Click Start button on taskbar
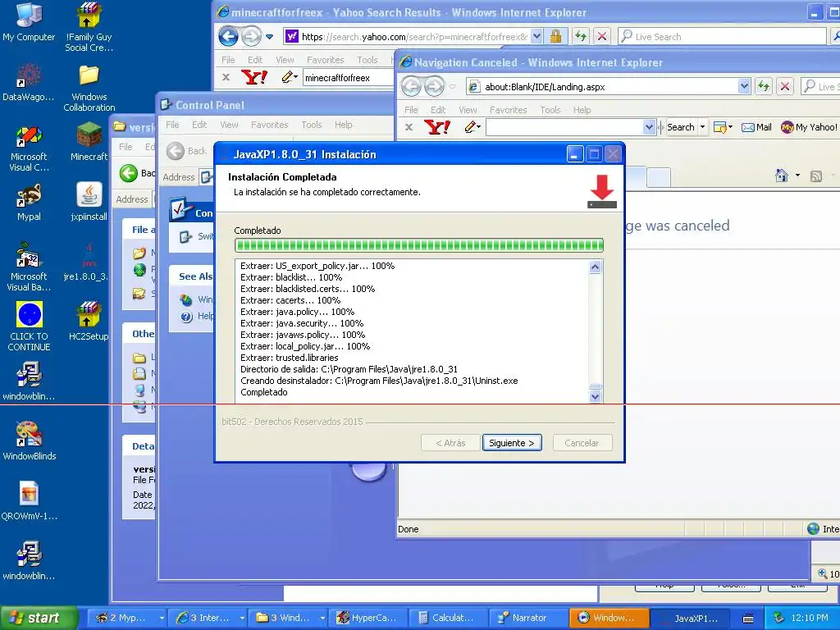Screen dimensions: 840x630 click(39, 618)
